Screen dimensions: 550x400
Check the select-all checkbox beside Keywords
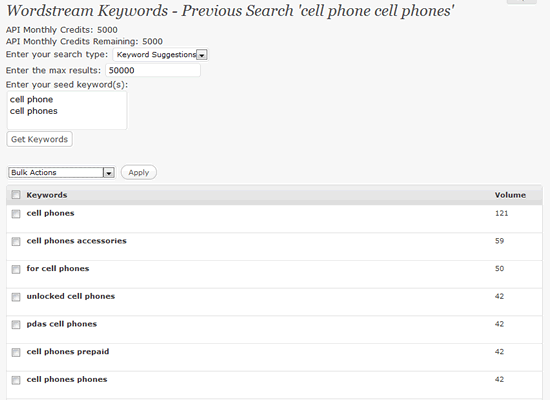(x=16, y=195)
